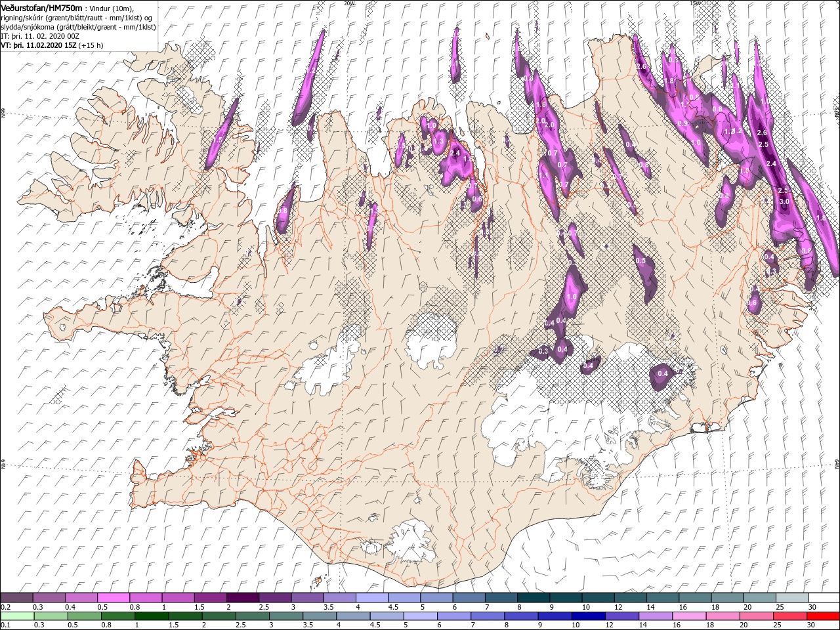Click the slate blue 6 swatch in the upper legend row
The image size is (840, 630).
tap(469, 598)
